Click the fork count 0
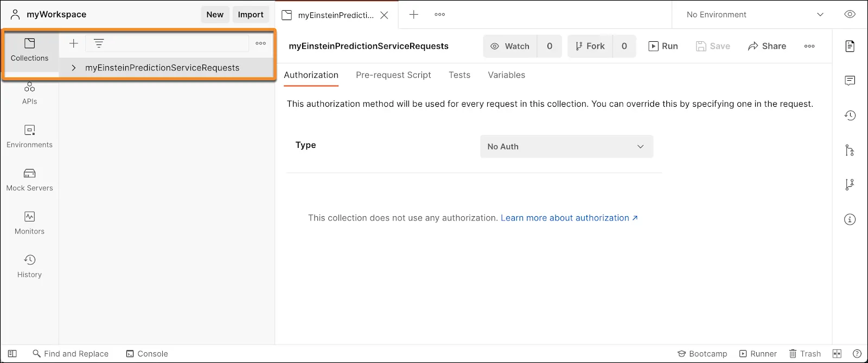Screen dimensions: 868x363 click(x=624, y=46)
